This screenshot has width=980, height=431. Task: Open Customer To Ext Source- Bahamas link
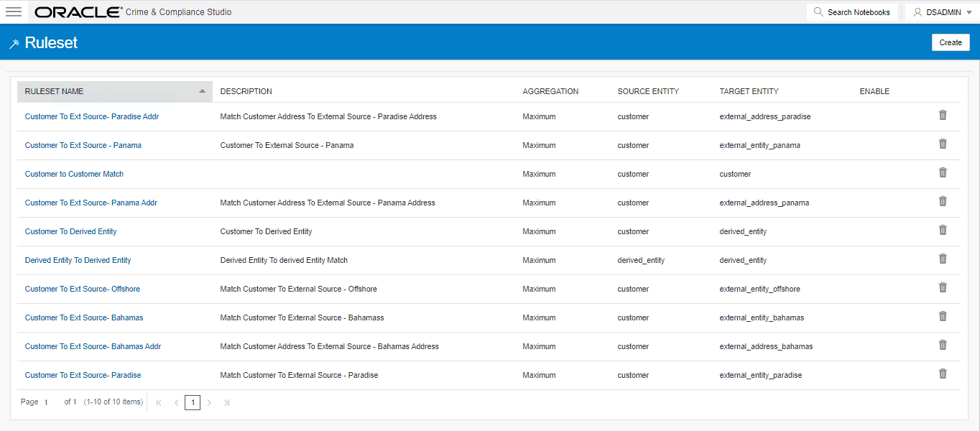84,318
